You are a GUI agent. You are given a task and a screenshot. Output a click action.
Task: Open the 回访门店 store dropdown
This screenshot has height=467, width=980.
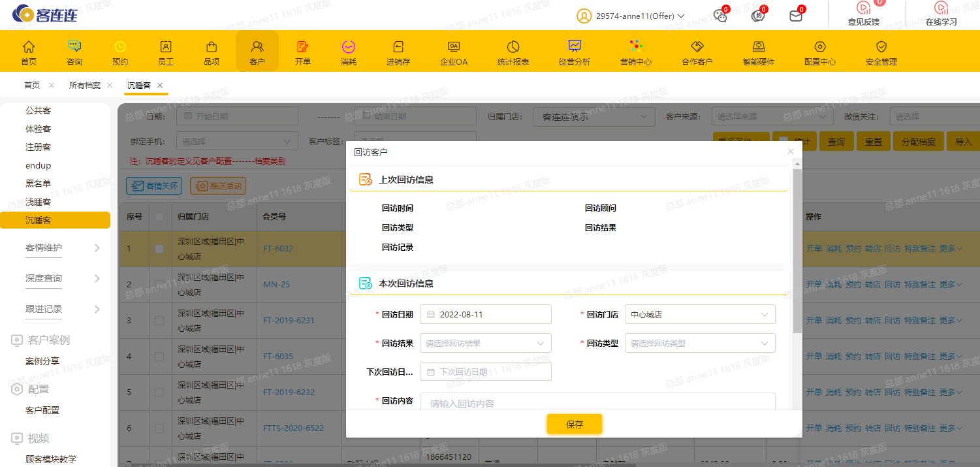pos(699,314)
